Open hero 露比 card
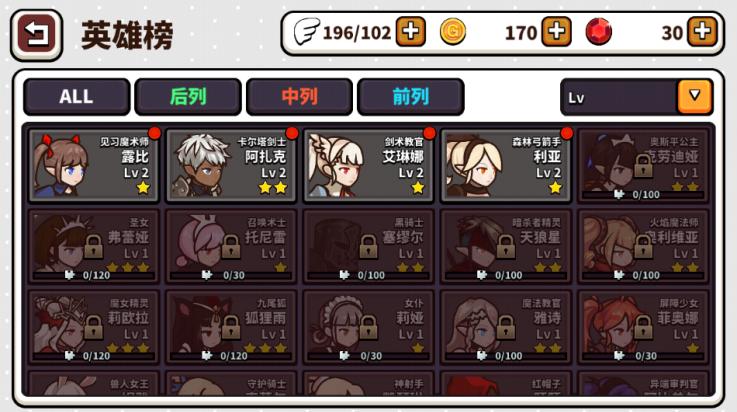Screen dimensions: 737x412 point(94,165)
